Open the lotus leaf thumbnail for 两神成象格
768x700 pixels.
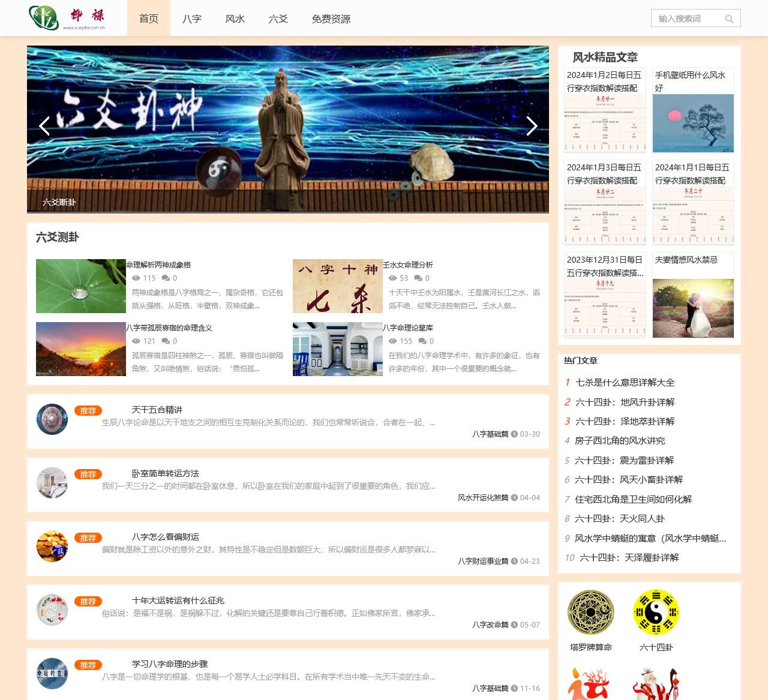click(x=81, y=286)
